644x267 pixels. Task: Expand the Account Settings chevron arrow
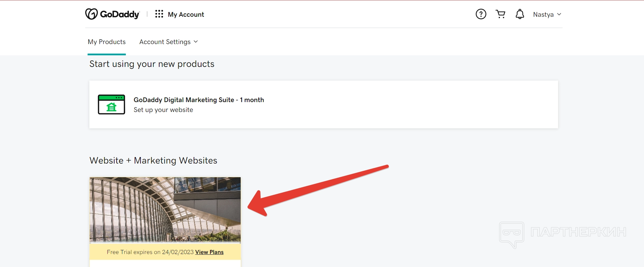click(196, 42)
